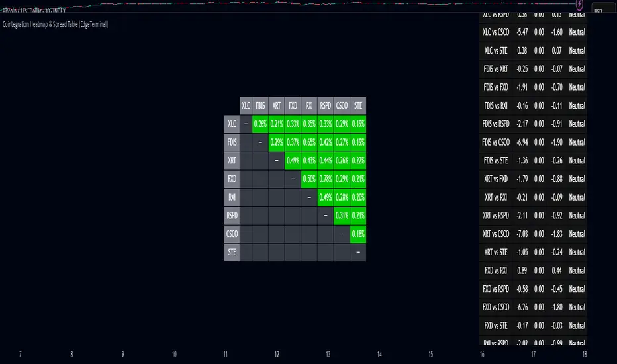
Task: Open the USD currency selector
Action: click(602, 11)
